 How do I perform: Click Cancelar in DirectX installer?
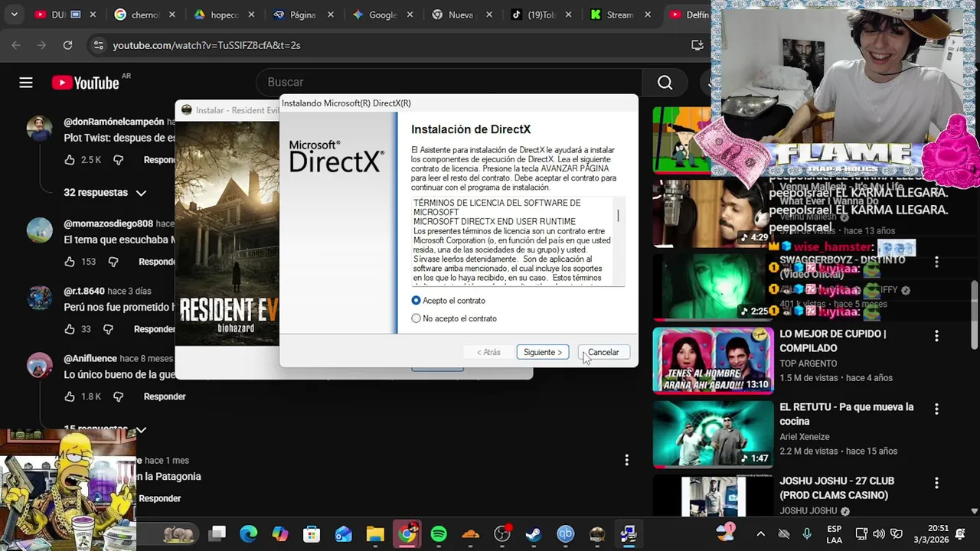603,352
